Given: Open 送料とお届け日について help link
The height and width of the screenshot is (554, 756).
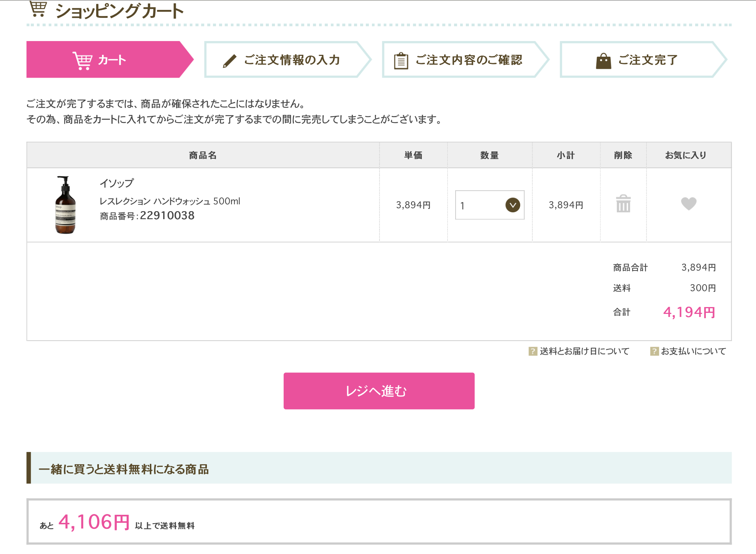Looking at the screenshot, I should [584, 351].
